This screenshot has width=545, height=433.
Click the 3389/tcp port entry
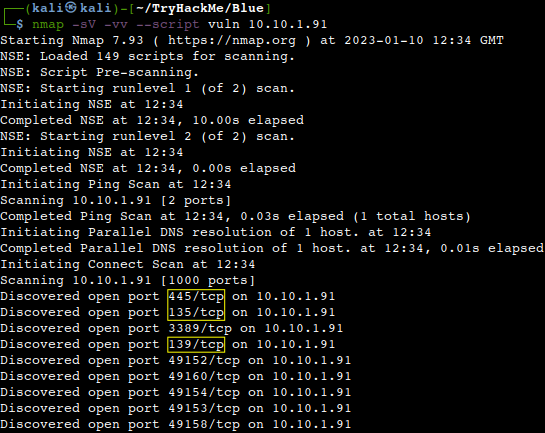(200, 328)
